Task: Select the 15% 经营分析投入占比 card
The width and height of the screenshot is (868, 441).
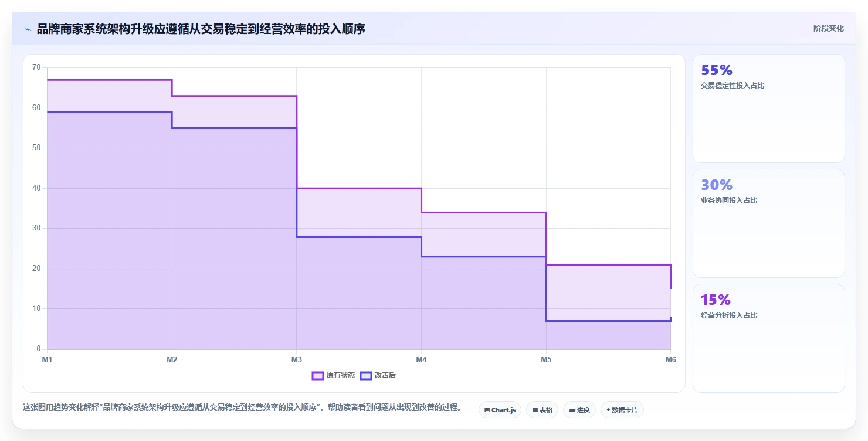Action: [x=769, y=338]
